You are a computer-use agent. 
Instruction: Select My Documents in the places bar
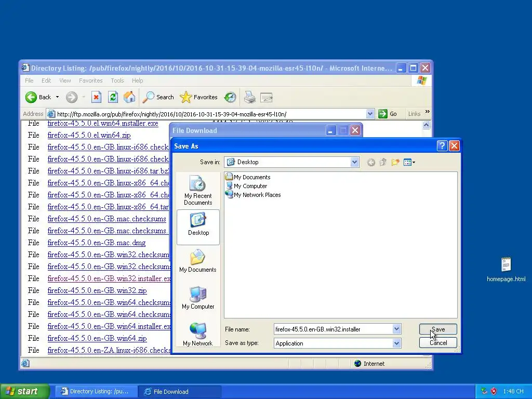(198, 261)
